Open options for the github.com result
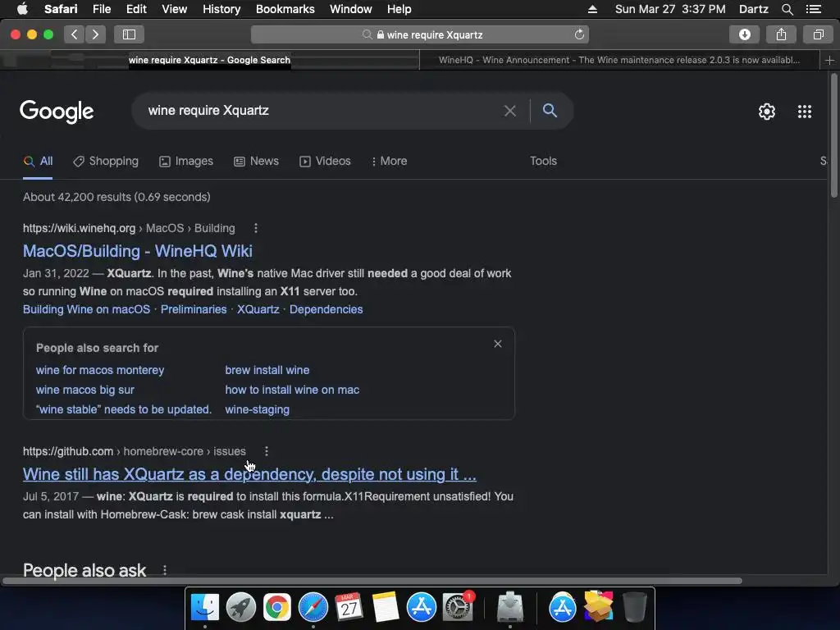Viewport: 840px width, 630px height. coord(267,451)
